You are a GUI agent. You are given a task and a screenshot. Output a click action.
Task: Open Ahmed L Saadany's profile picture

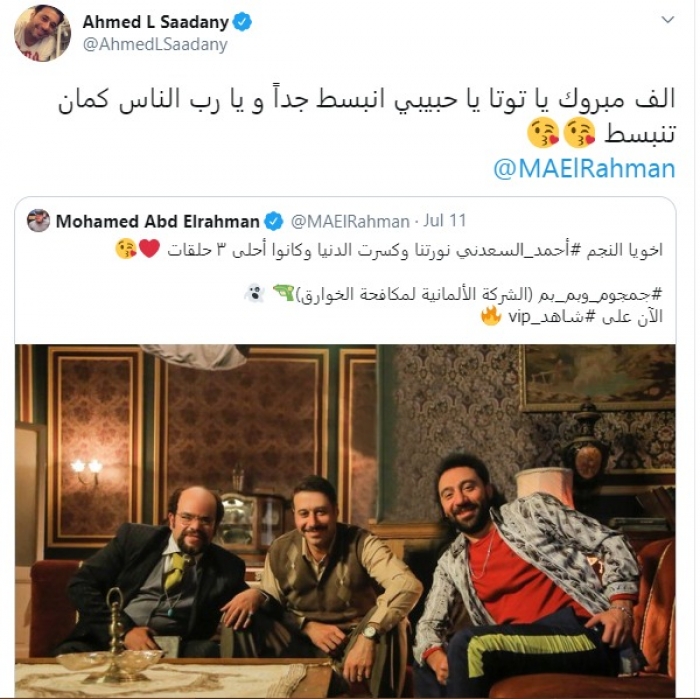click(42, 33)
